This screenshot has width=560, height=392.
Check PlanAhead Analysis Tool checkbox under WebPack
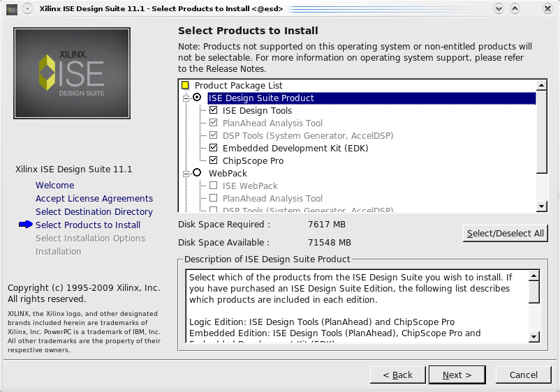click(x=213, y=198)
